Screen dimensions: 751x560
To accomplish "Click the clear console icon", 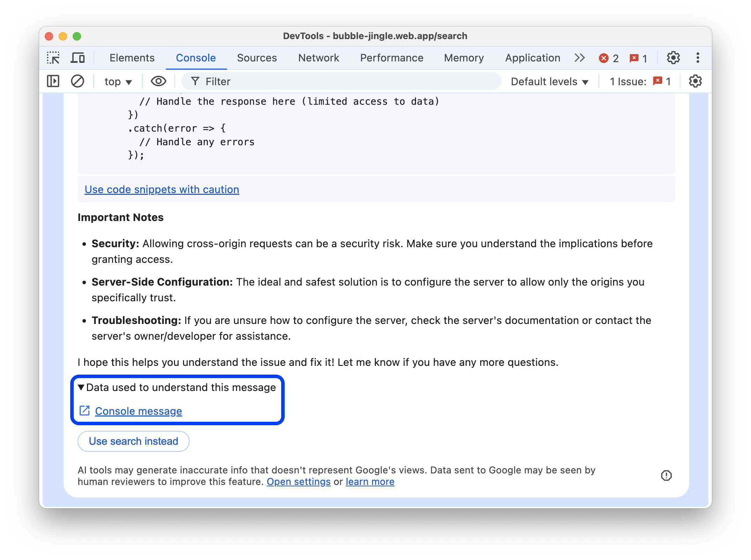I will 77,81.
